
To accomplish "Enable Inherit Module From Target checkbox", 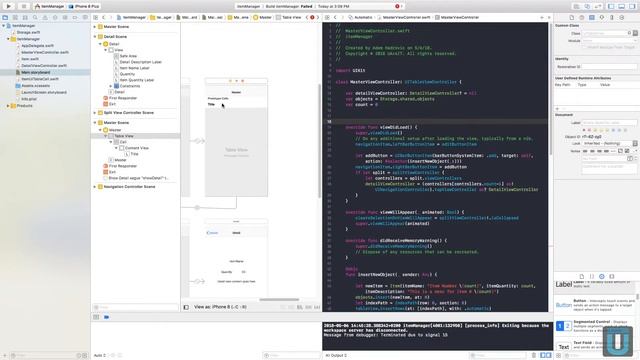I will 584,47.
